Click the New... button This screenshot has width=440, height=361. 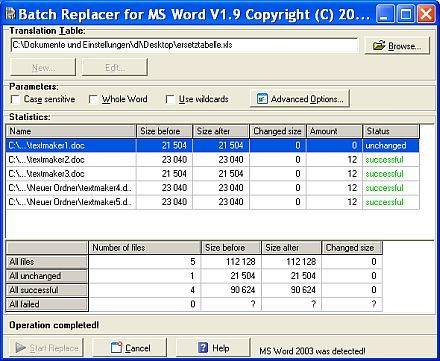[43, 68]
